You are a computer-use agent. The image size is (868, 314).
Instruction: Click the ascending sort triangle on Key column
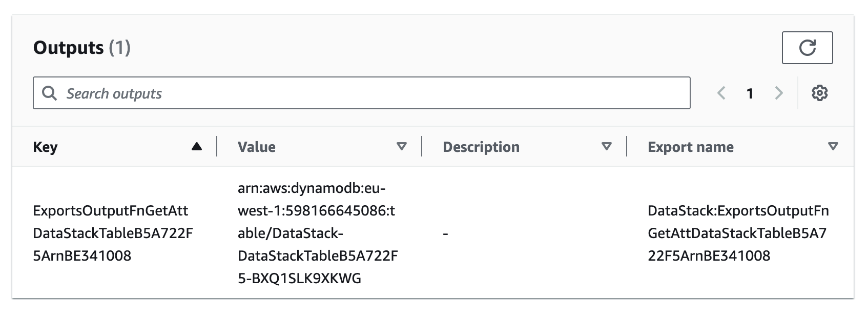[x=196, y=146]
